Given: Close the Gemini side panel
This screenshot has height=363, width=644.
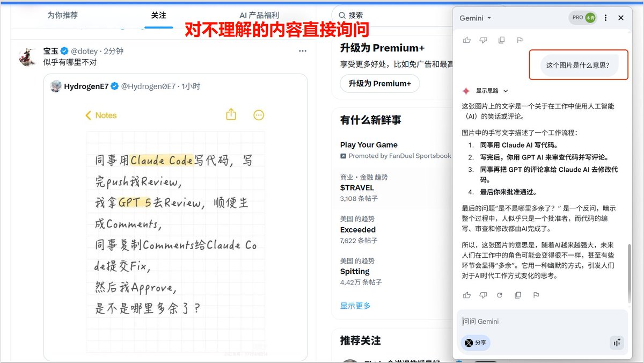Looking at the screenshot, I should (x=621, y=18).
